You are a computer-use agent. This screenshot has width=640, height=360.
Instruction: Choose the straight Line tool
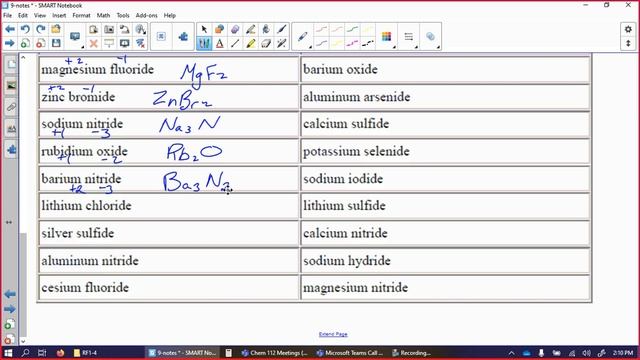point(235,43)
